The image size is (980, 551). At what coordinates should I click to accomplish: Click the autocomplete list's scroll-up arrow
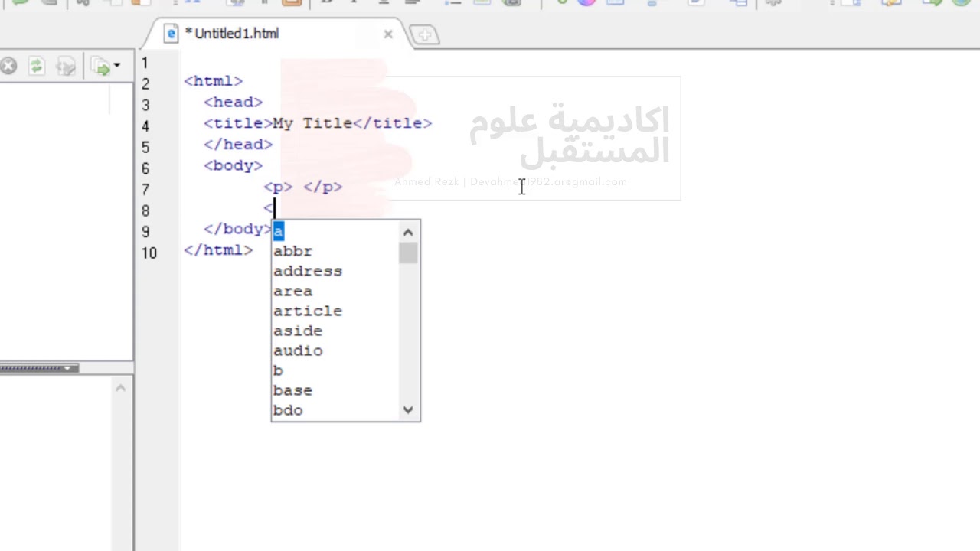408,232
